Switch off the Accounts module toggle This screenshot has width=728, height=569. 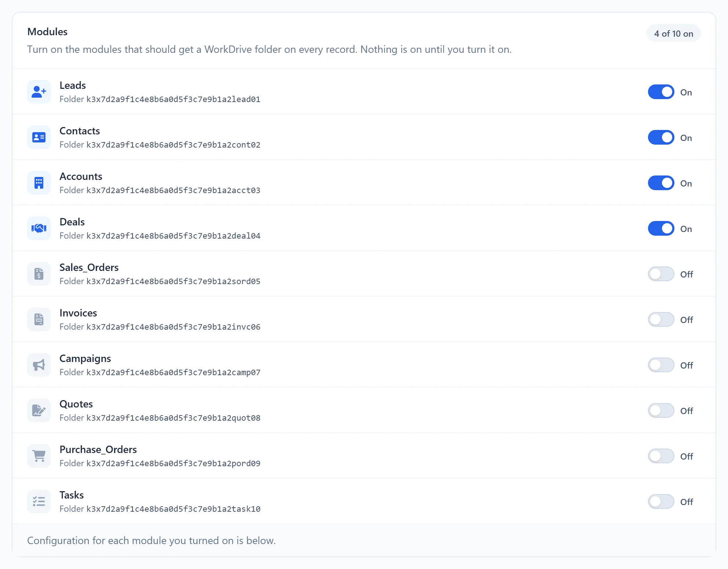pos(661,183)
